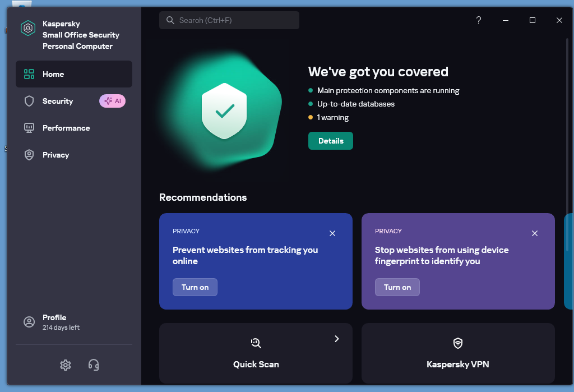Open the Security section in sidebar
This screenshot has width=574, height=392.
pyautogui.click(x=74, y=101)
